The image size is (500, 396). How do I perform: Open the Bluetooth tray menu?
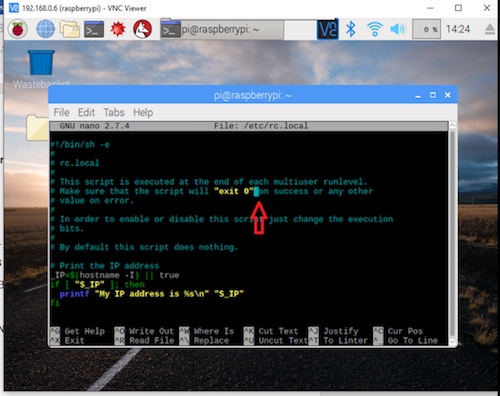click(351, 29)
